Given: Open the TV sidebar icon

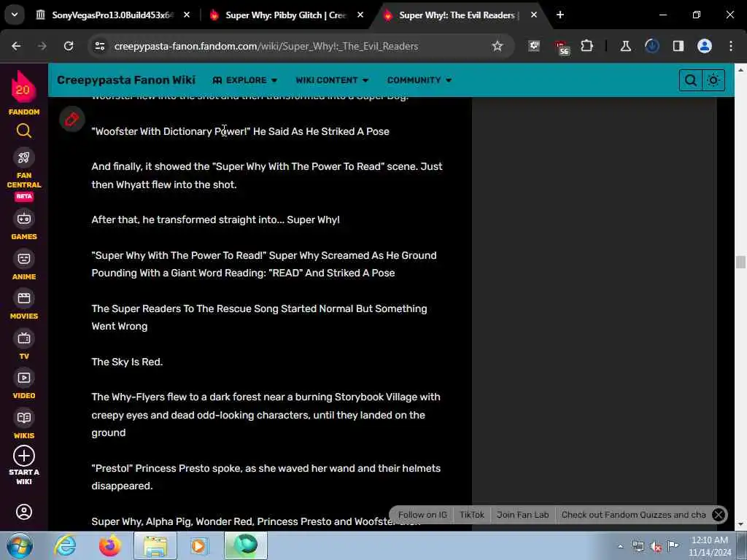Looking at the screenshot, I should [24, 338].
